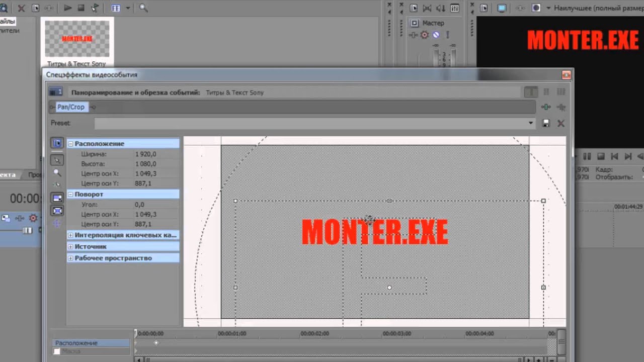Toggle Split Screen View icon in preview toolbar
The image size is (644, 362).
[x=536, y=8]
